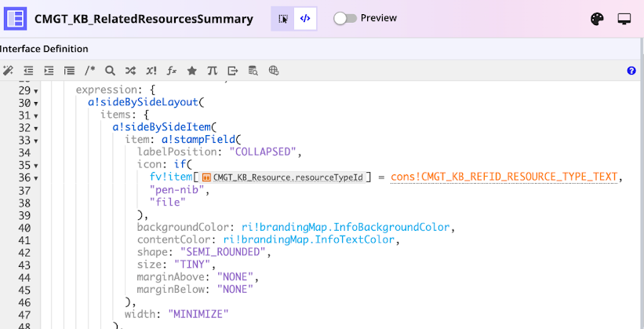Open the search magnifier in editor toolbar
The width and height of the screenshot is (644, 329).
point(110,71)
